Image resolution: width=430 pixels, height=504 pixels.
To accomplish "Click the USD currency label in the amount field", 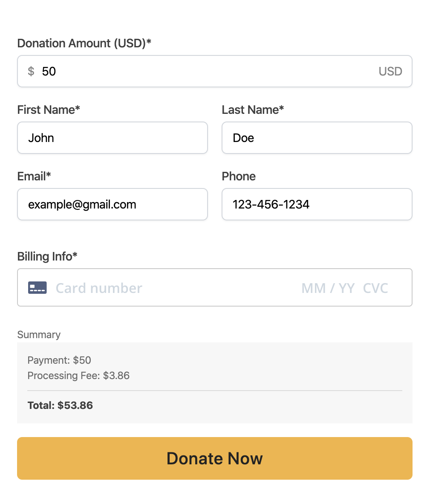I will 390,71.
